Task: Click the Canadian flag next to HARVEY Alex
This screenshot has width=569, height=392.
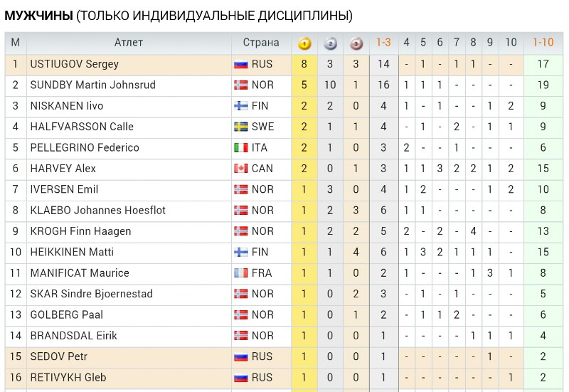Action: (240, 169)
